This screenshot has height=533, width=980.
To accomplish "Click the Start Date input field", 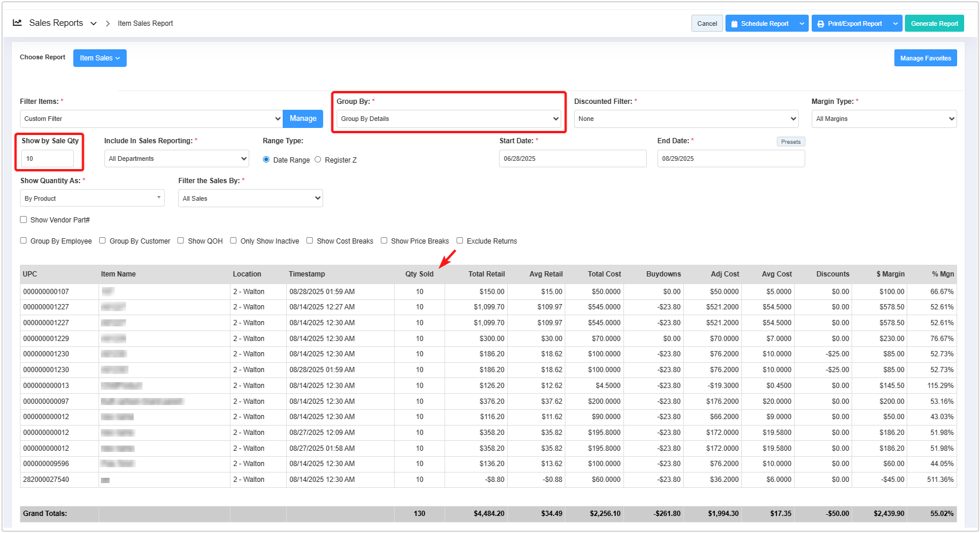I will pos(572,158).
